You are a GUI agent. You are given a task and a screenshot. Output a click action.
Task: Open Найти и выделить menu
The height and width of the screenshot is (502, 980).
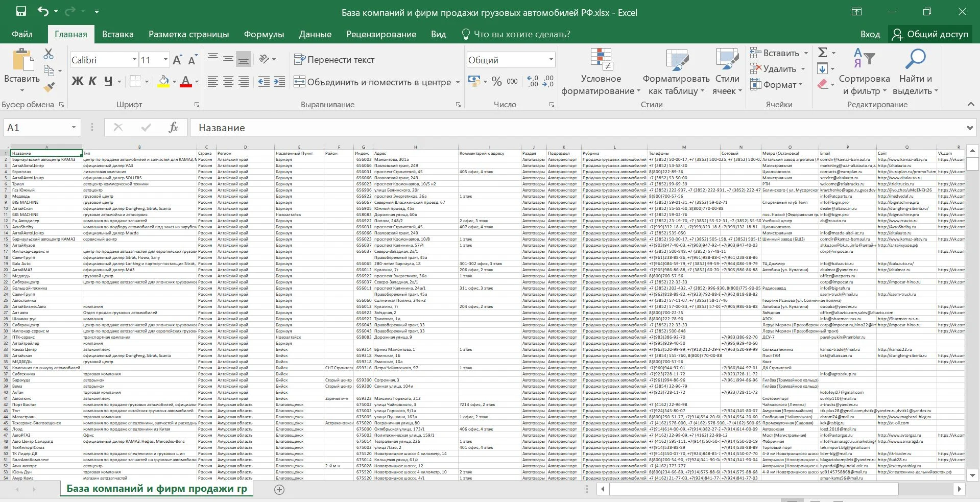coord(915,71)
